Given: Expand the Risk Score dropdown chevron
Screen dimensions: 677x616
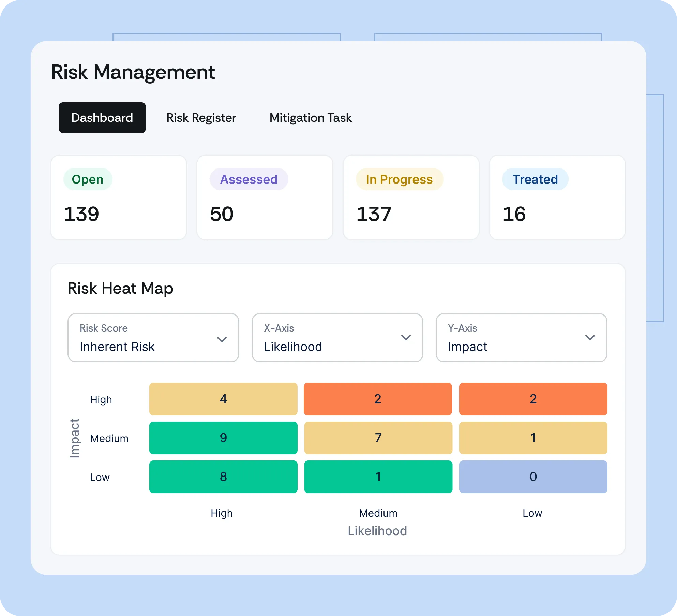Looking at the screenshot, I should (x=222, y=339).
